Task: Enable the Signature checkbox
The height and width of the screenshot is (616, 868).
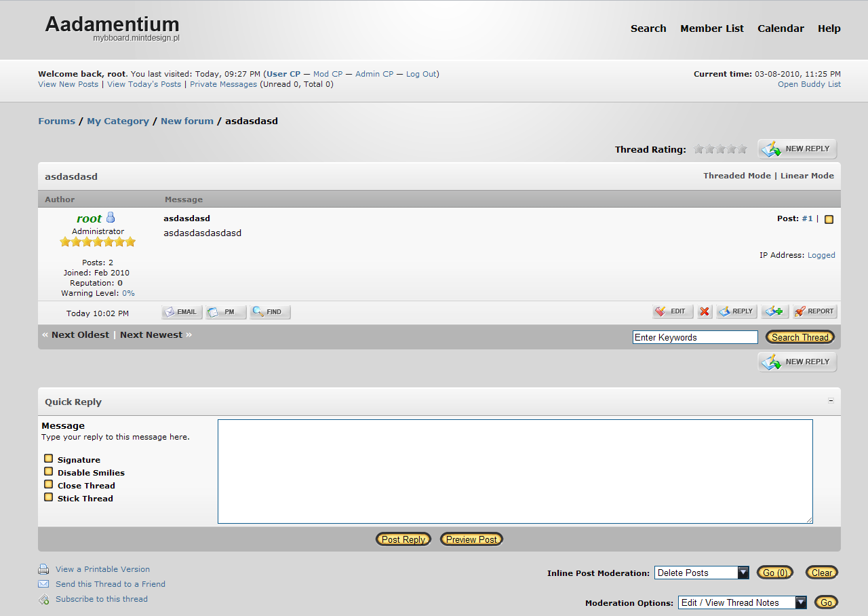Action: click(x=49, y=459)
